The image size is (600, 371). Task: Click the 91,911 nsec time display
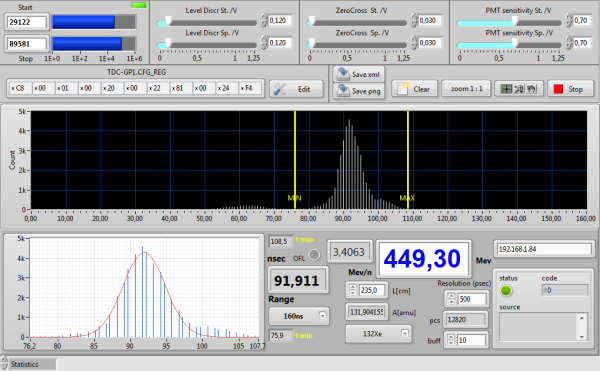pyautogui.click(x=298, y=280)
